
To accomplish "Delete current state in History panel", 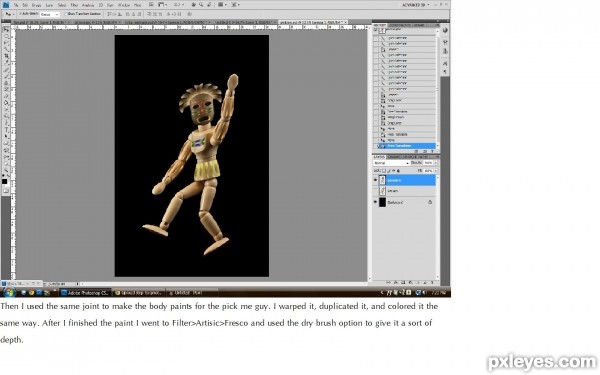I will click(432, 151).
